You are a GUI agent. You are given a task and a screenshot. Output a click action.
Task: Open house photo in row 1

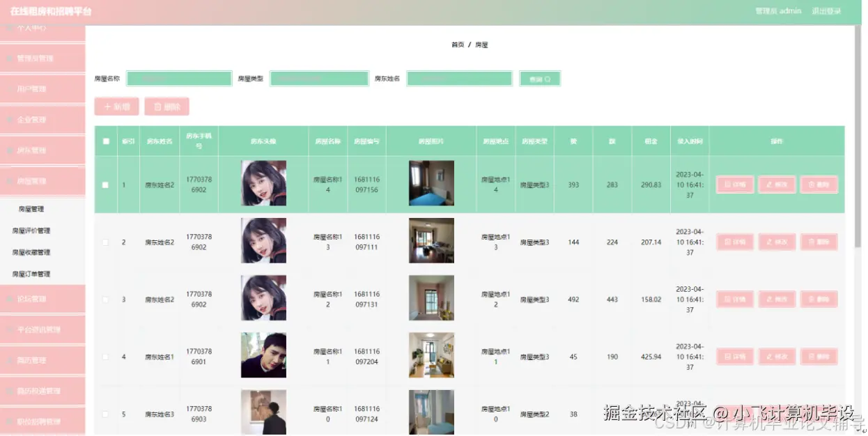pyautogui.click(x=431, y=183)
